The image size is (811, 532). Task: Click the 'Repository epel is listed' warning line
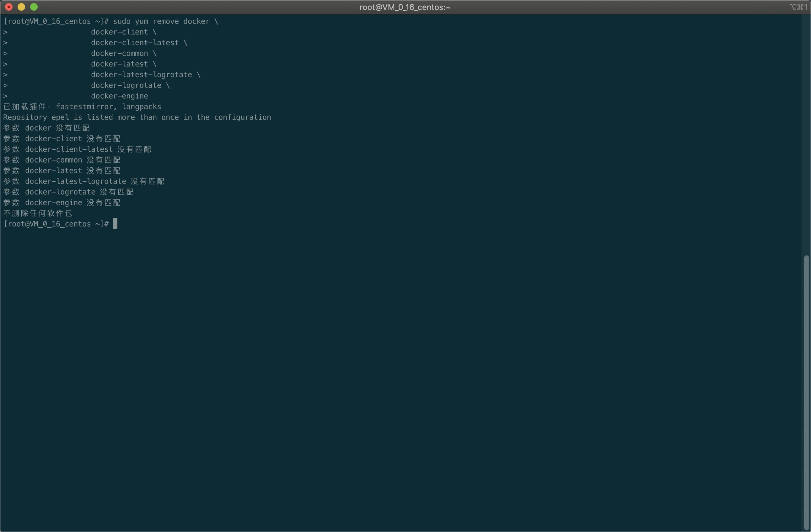pos(137,117)
